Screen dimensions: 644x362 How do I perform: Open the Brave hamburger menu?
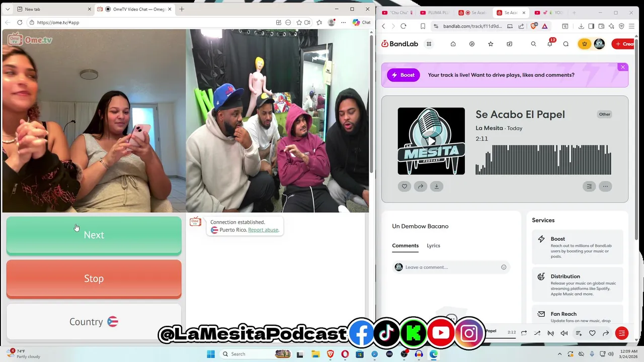click(631, 26)
